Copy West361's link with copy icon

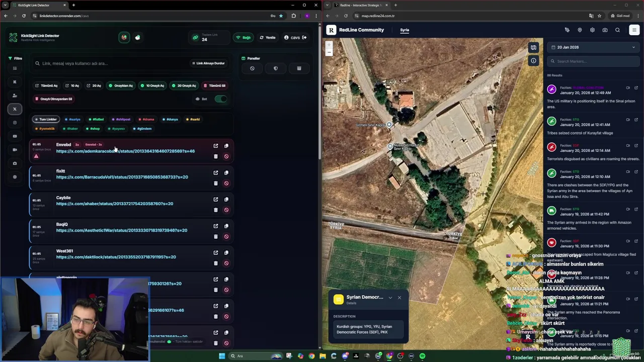pos(226,252)
